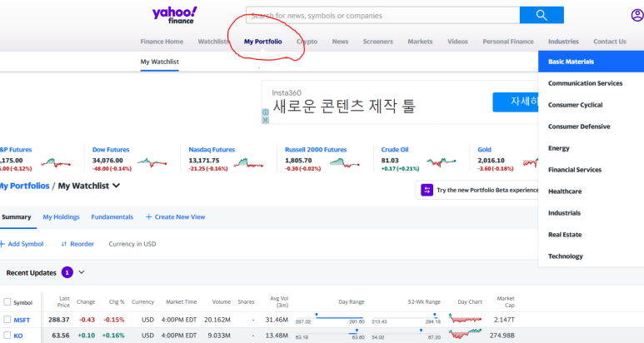
Task: Open Contact Us navigation item
Action: pyautogui.click(x=610, y=42)
